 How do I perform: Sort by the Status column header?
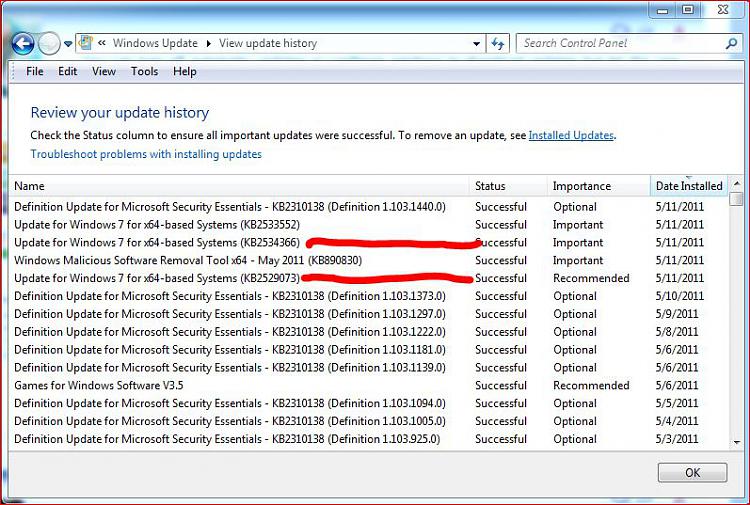(x=508, y=186)
